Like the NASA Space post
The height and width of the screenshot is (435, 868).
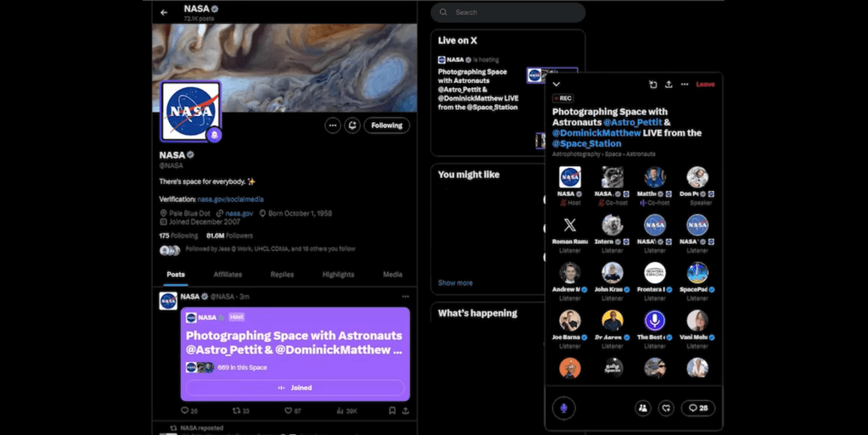point(288,410)
